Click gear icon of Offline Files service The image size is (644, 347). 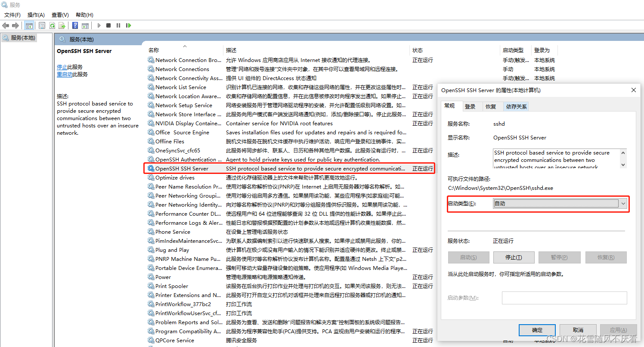tap(151, 141)
